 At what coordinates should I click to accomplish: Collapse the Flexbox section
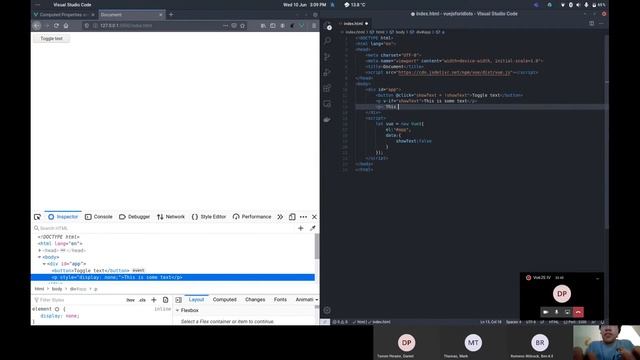pyautogui.click(x=178, y=310)
